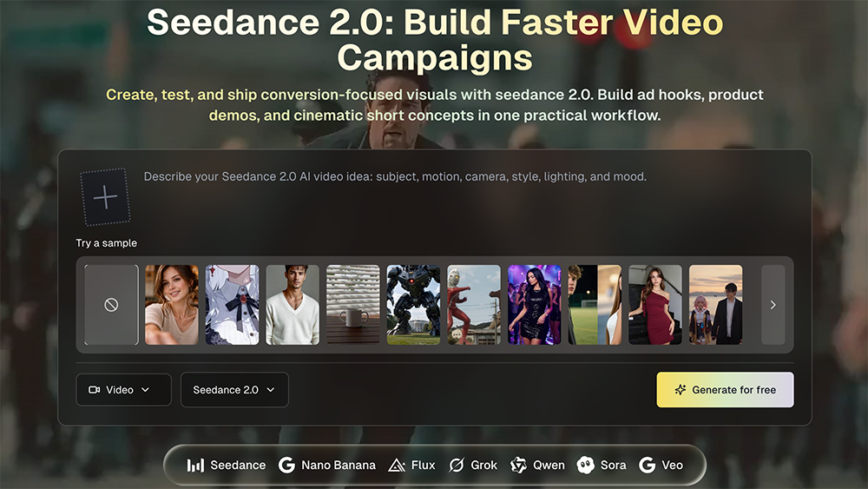
Task: Choose the man in white sweater sample
Action: (x=293, y=305)
